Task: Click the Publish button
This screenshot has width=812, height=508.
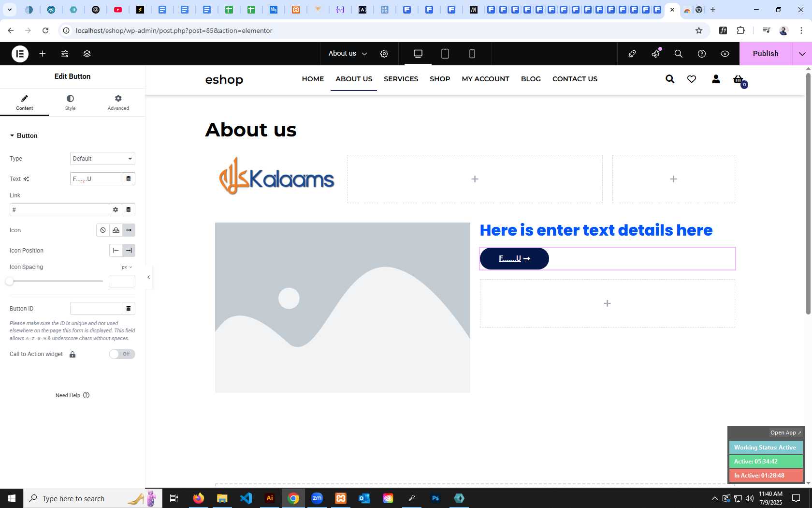Action: 766,54
